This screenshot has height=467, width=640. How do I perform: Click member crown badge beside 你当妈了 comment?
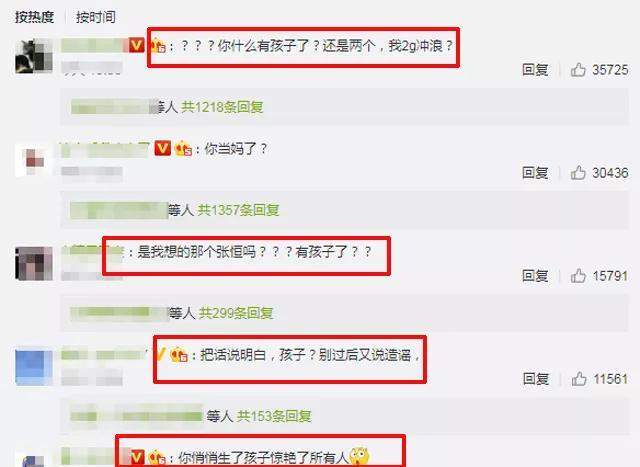point(183,149)
